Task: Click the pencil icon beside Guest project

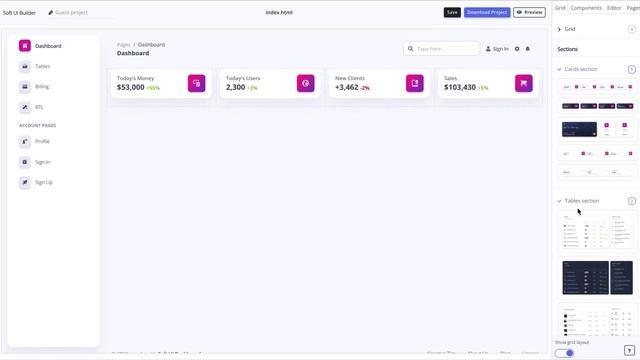Action: point(51,13)
